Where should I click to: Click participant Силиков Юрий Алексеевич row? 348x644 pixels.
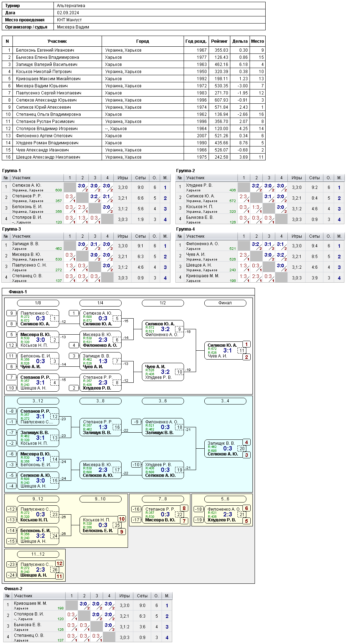(133, 107)
